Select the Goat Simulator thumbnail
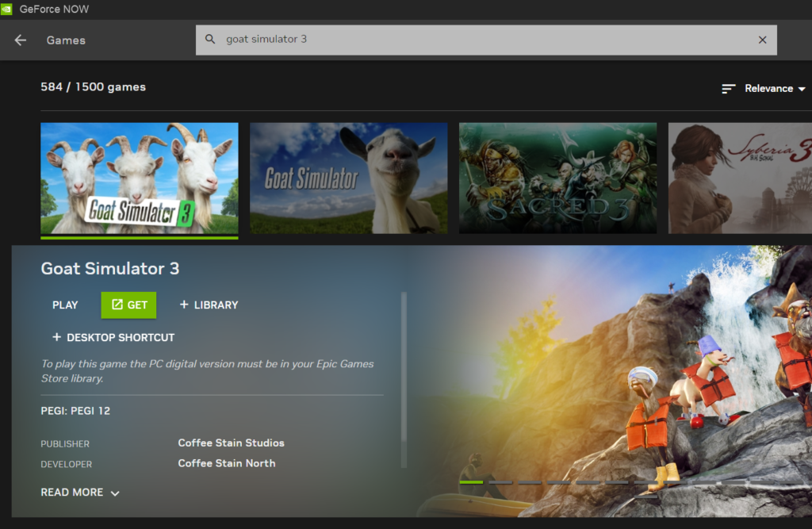 coord(349,178)
